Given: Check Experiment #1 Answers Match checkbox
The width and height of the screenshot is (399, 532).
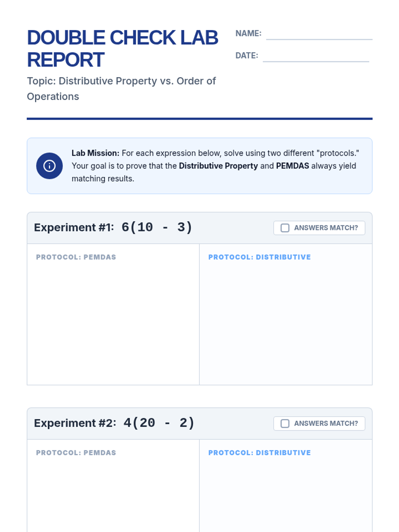Looking at the screenshot, I should click(285, 228).
